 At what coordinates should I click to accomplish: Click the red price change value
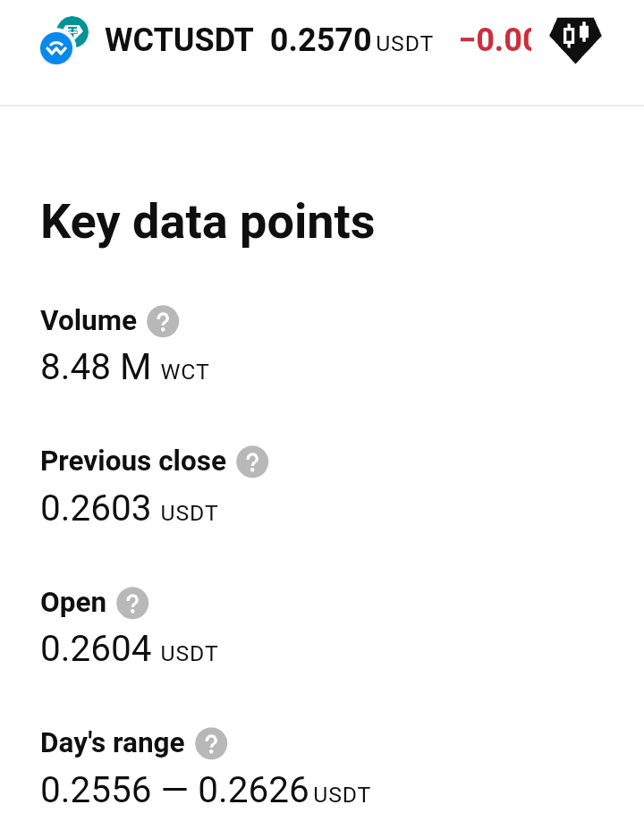(496, 41)
